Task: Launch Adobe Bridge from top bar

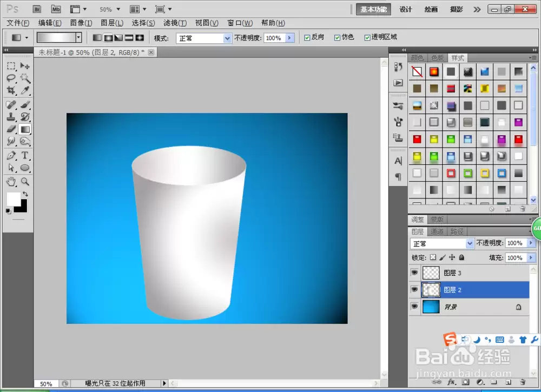Action: click(37, 9)
